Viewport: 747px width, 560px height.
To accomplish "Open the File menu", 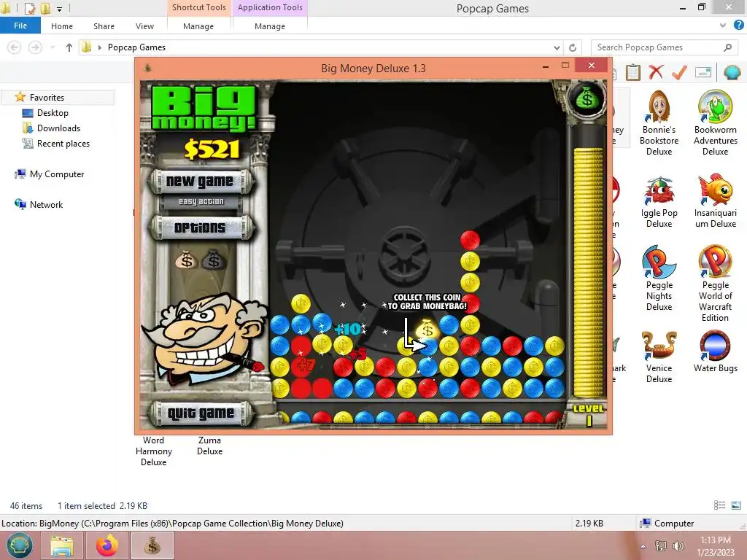I will click(x=20, y=26).
